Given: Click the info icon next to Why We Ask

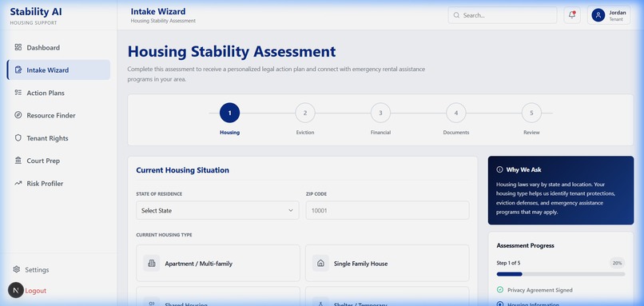Looking at the screenshot, I should pyautogui.click(x=499, y=169).
